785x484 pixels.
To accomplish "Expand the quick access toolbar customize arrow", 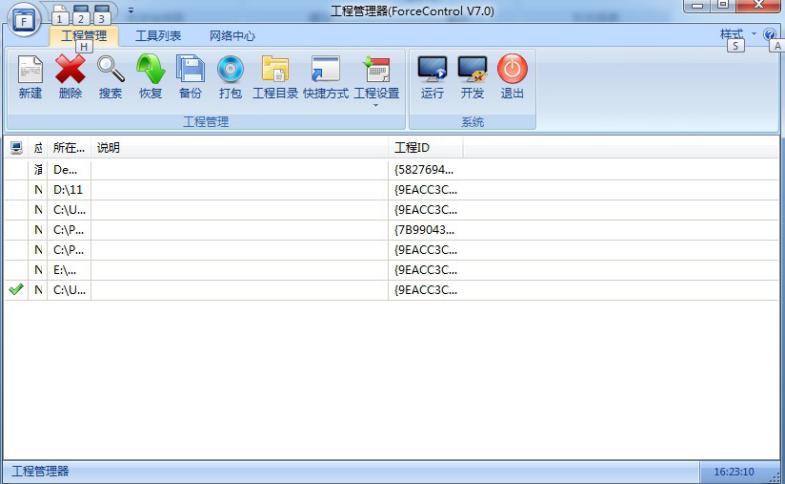I will click(x=131, y=11).
